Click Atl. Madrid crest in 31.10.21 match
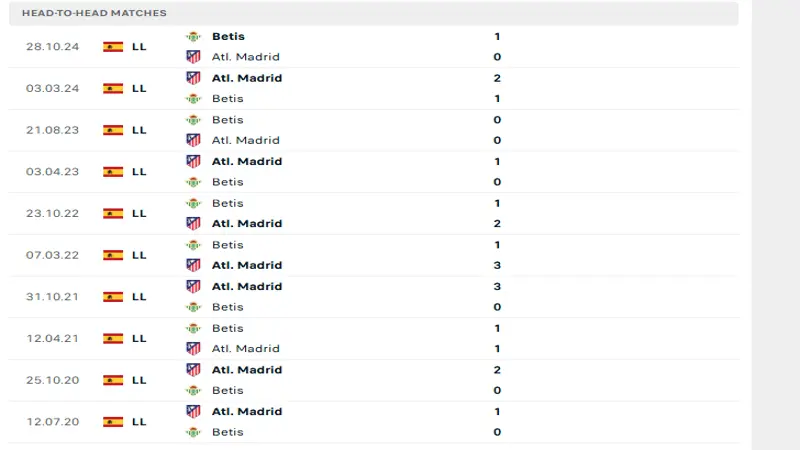800x450 pixels. pyautogui.click(x=193, y=286)
